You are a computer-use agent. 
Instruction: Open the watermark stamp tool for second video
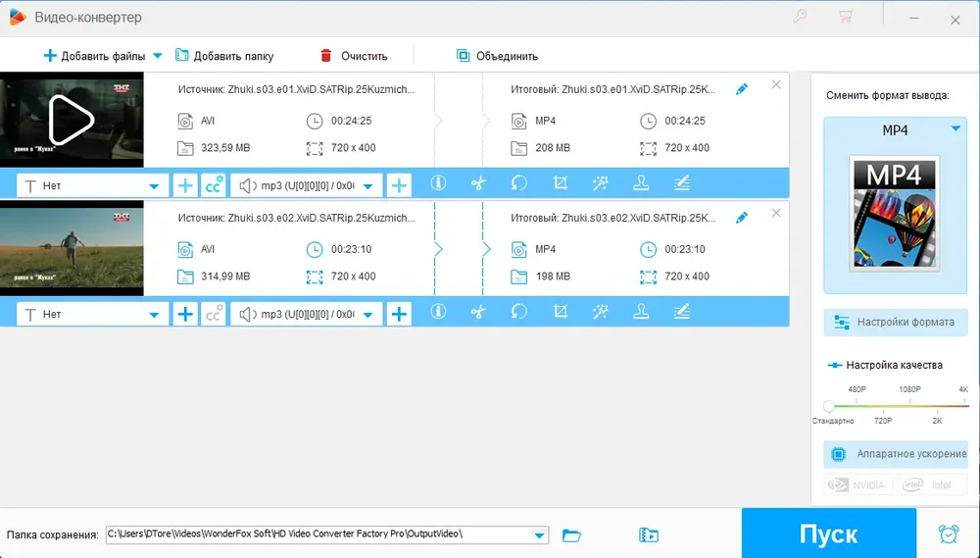(641, 311)
